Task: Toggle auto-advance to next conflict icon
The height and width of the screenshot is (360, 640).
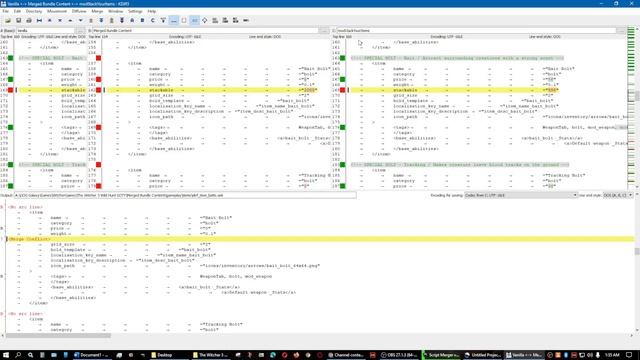Action: point(163,20)
